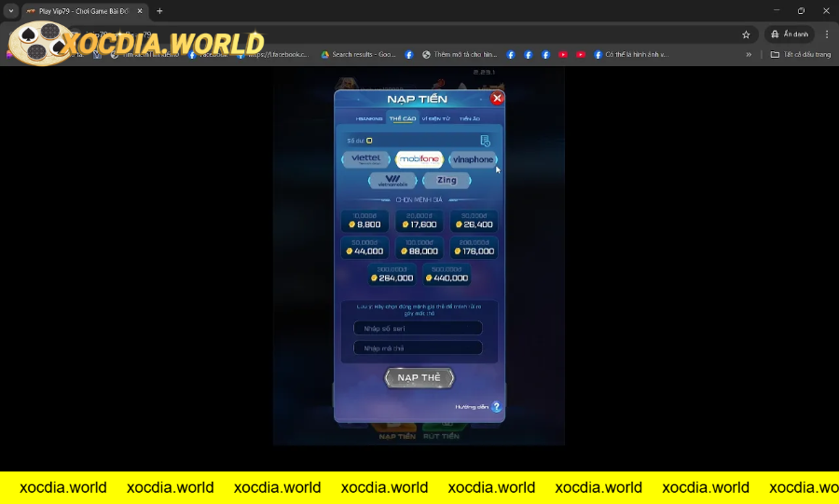Screen dimensions: 839x504
Task: Open the Chrome three-dot menu
Action: coord(827,34)
